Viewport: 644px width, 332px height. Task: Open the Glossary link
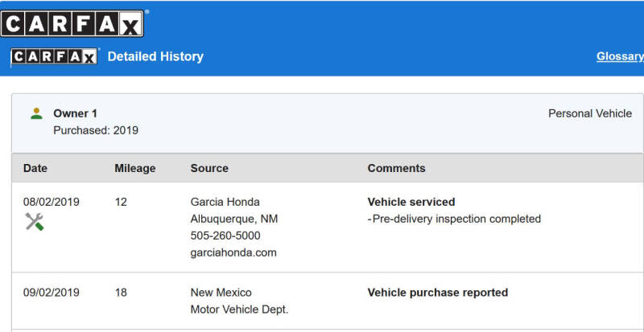[x=620, y=56]
